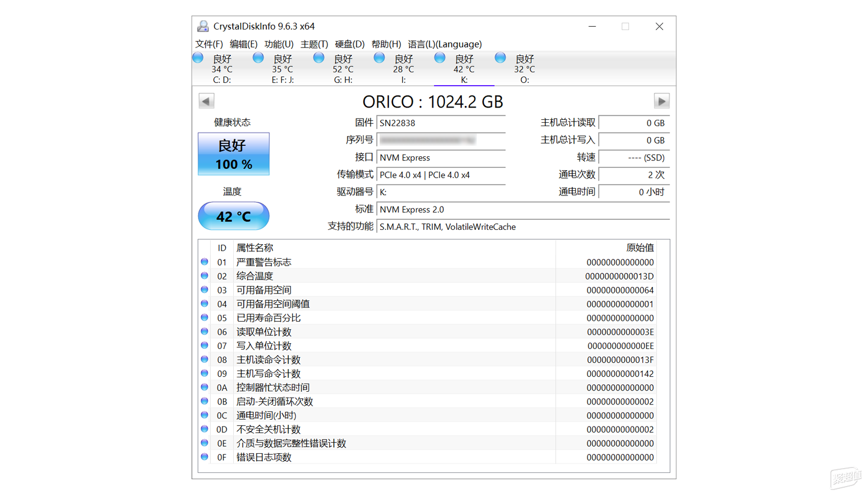The width and height of the screenshot is (868, 496).
Task: Click raw value 0000000000013D of 综合温度
Action: (x=619, y=276)
